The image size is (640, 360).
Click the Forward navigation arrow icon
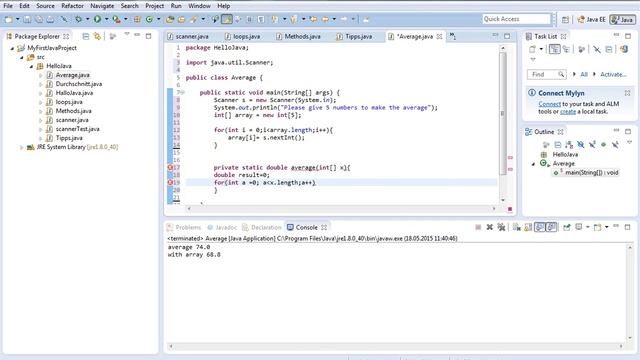344,19
